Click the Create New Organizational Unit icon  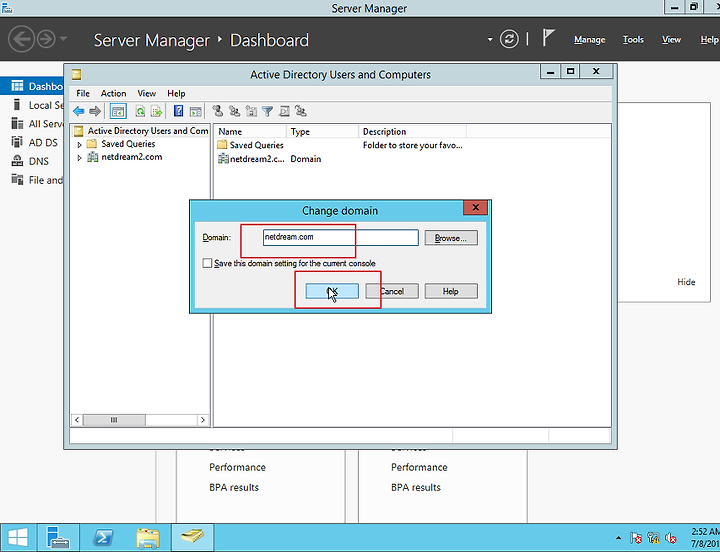coord(251,111)
